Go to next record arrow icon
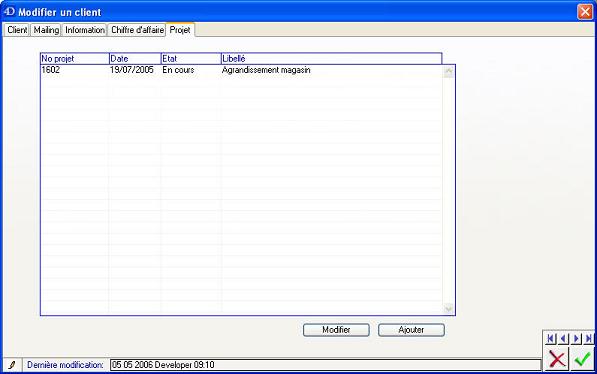Viewport: 597px width, 374px height. pyautogui.click(x=576, y=338)
